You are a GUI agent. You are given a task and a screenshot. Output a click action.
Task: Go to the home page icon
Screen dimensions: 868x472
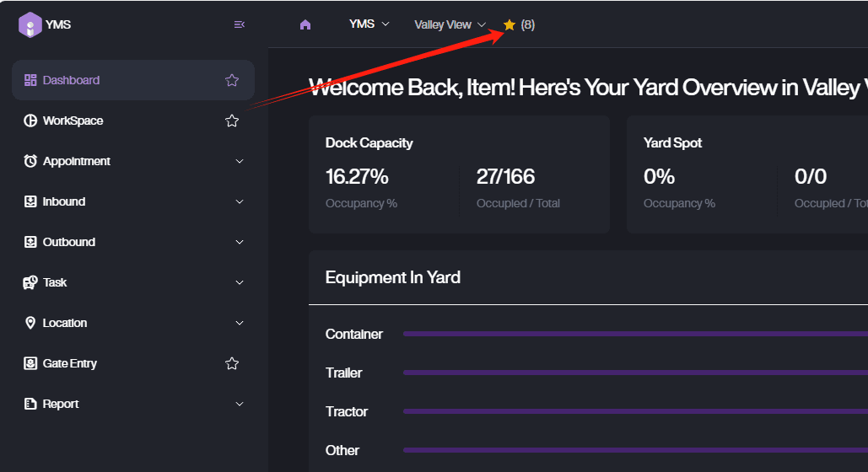pyautogui.click(x=305, y=24)
